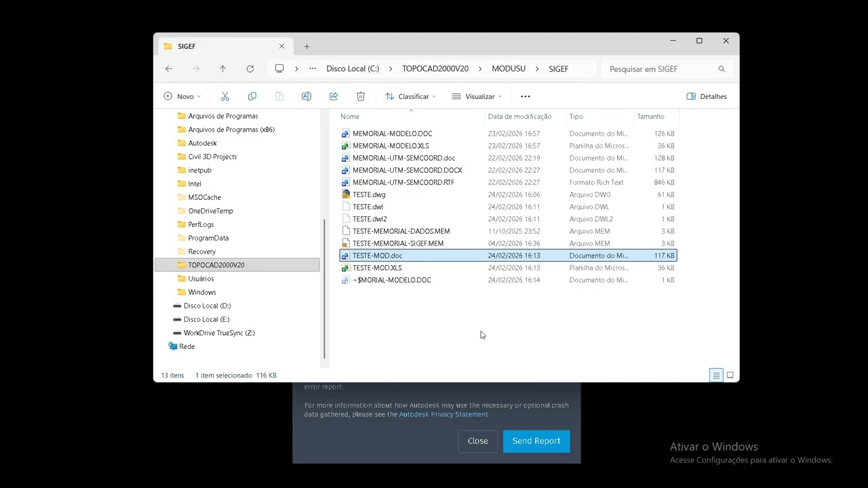Open the Novo dropdown menu
This screenshot has height=488, width=868.
(x=182, y=96)
